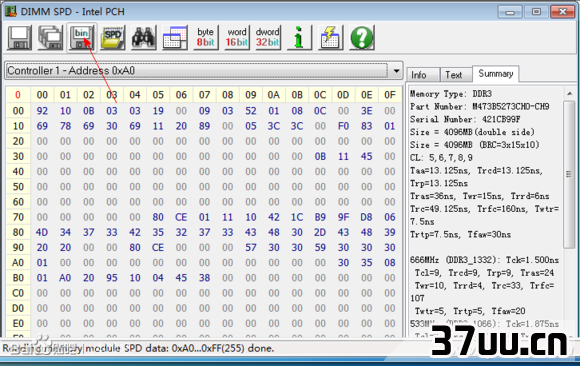Select hex cell 52 in row 00
Image resolution: width=580 pixels, height=366 pixels.
[x=251, y=111]
